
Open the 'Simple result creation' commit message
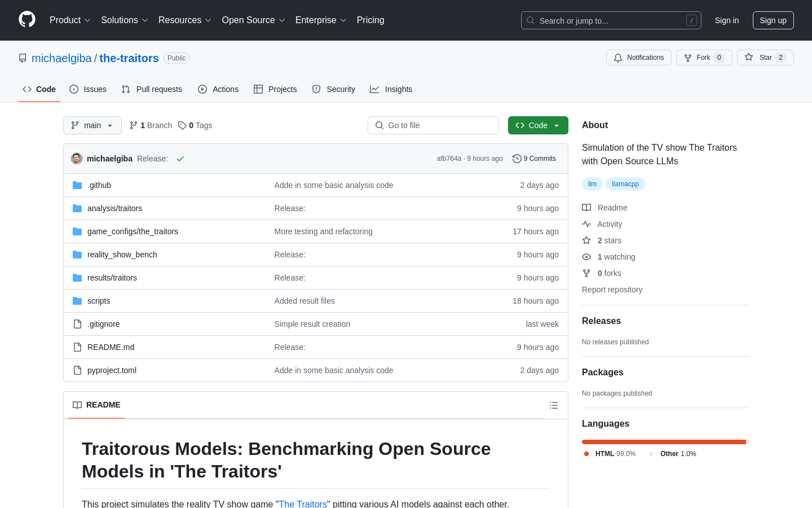click(x=312, y=324)
